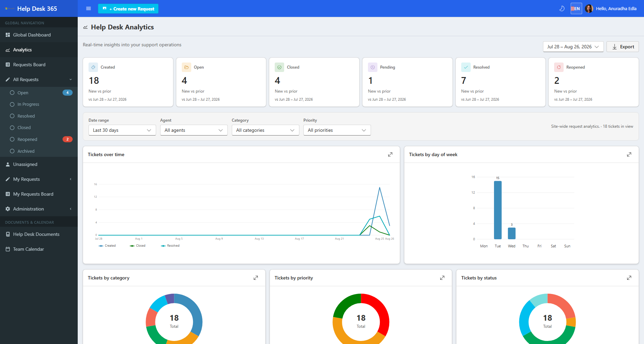The image size is (644, 344).
Task: Expand the My Requests chevron
Action: 71,179
